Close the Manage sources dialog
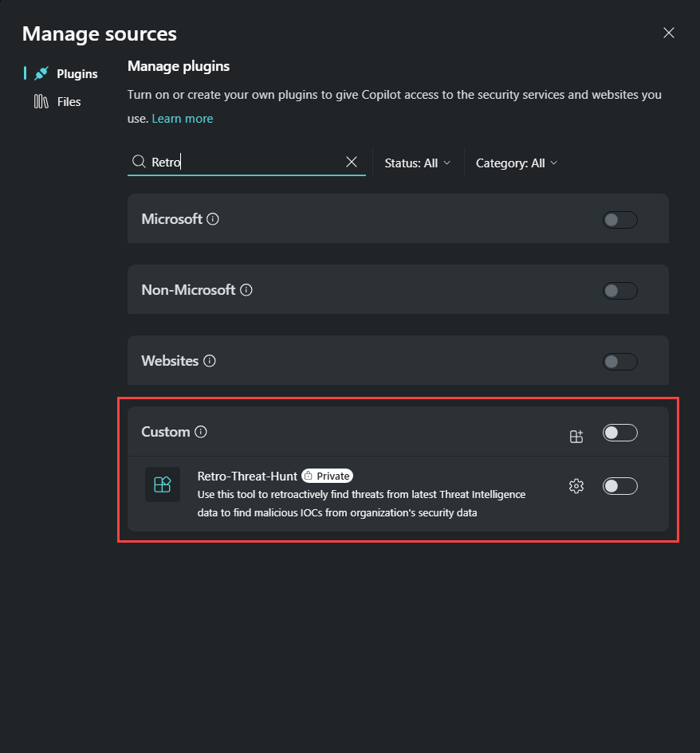The width and height of the screenshot is (700, 753). [668, 33]
